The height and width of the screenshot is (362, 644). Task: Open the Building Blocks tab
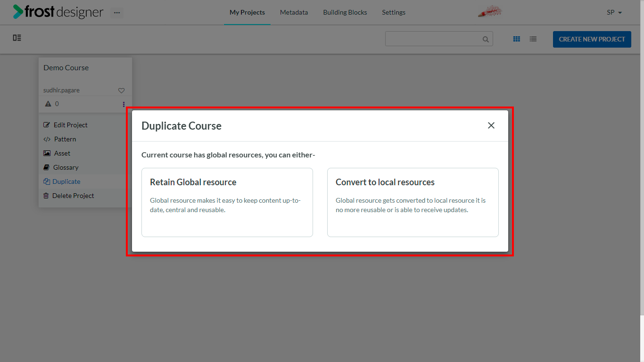[345, 12]
